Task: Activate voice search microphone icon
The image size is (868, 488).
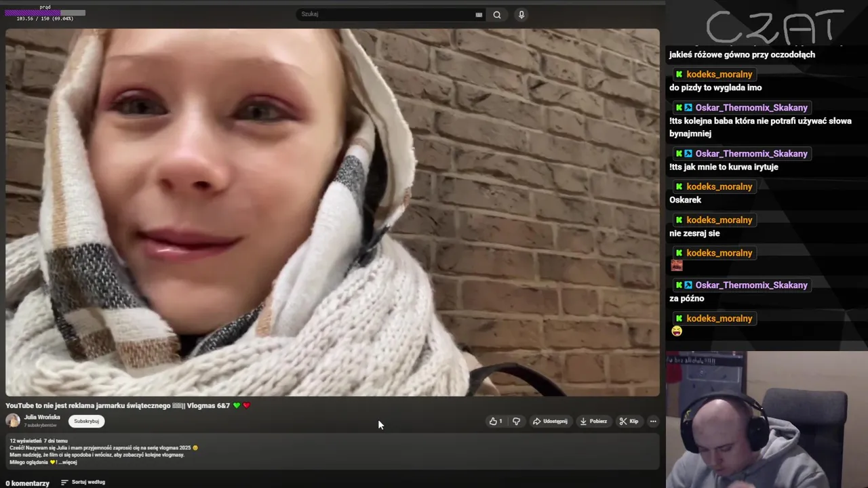Action: point(521,15)
